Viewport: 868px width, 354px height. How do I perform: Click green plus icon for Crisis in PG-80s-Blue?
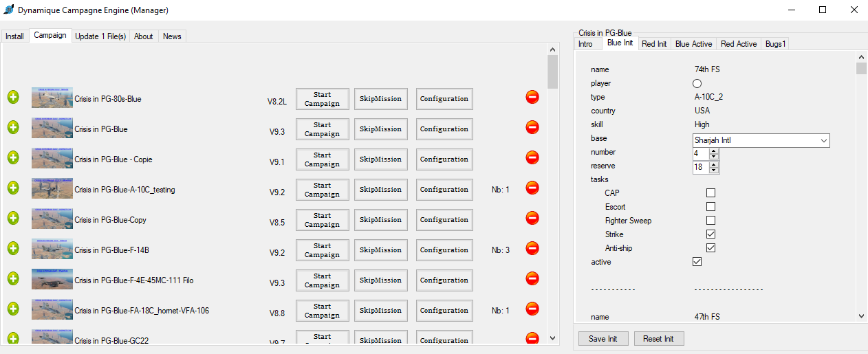(13, 97)
